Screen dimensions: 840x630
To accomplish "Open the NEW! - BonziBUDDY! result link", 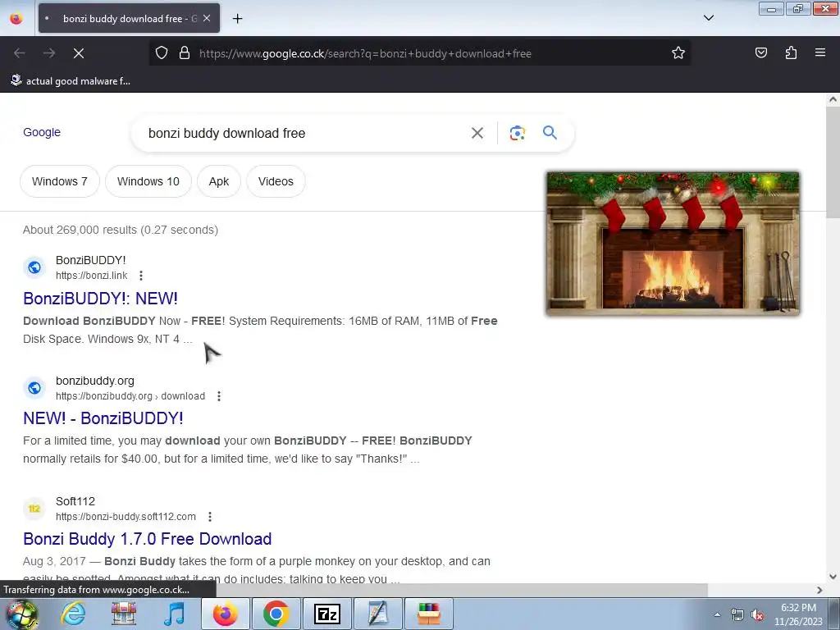I will point(103,418).
